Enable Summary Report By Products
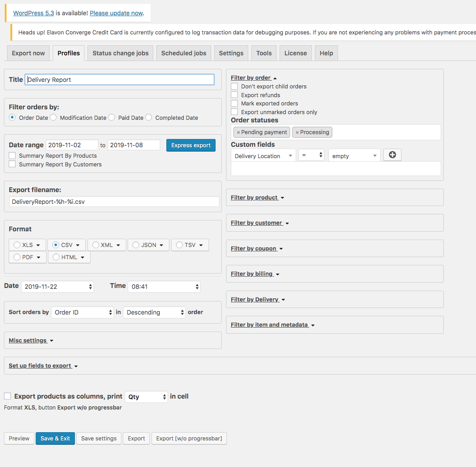Viewport: 476px width, 467px height. point(13,156)
